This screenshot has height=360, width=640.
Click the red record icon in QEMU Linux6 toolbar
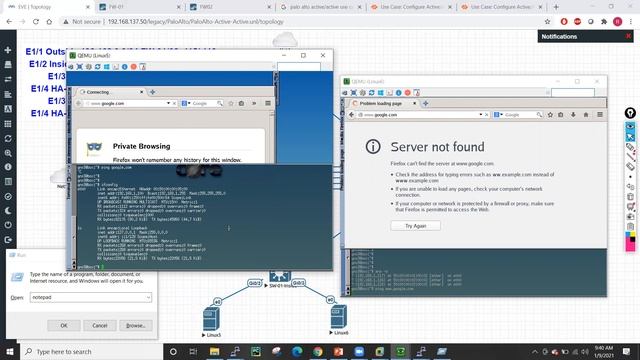tap(407, 93)
